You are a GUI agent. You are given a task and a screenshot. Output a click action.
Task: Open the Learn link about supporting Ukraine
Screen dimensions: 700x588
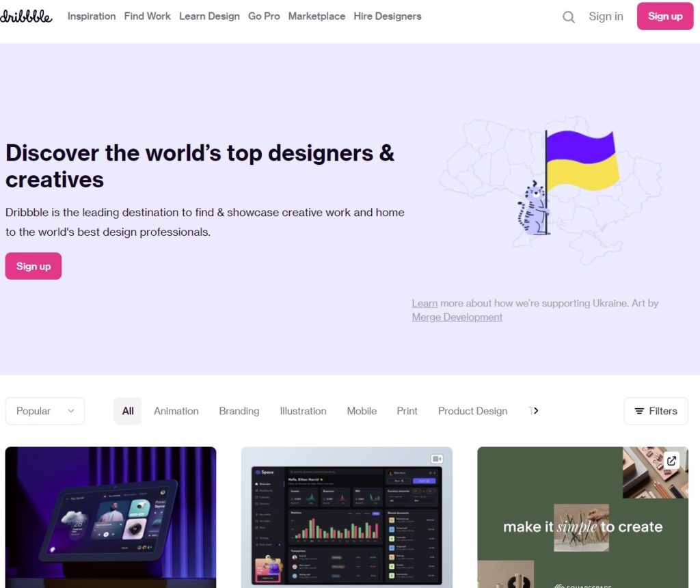[425, 304]
